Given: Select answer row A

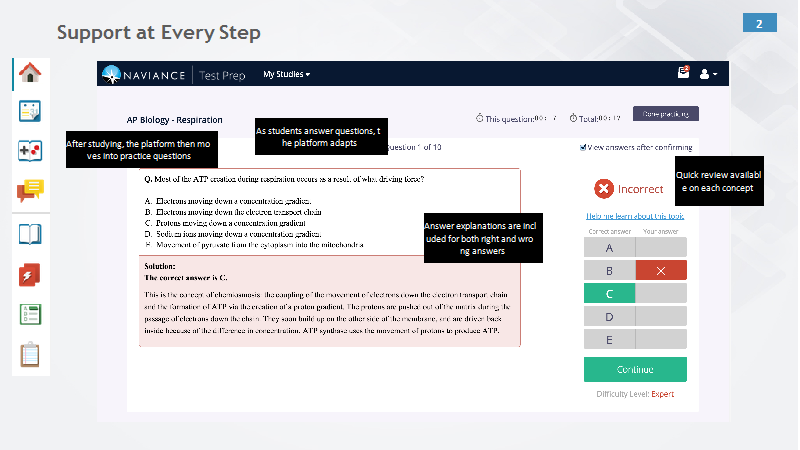Looking at the screenshot, I should point(635,247).
